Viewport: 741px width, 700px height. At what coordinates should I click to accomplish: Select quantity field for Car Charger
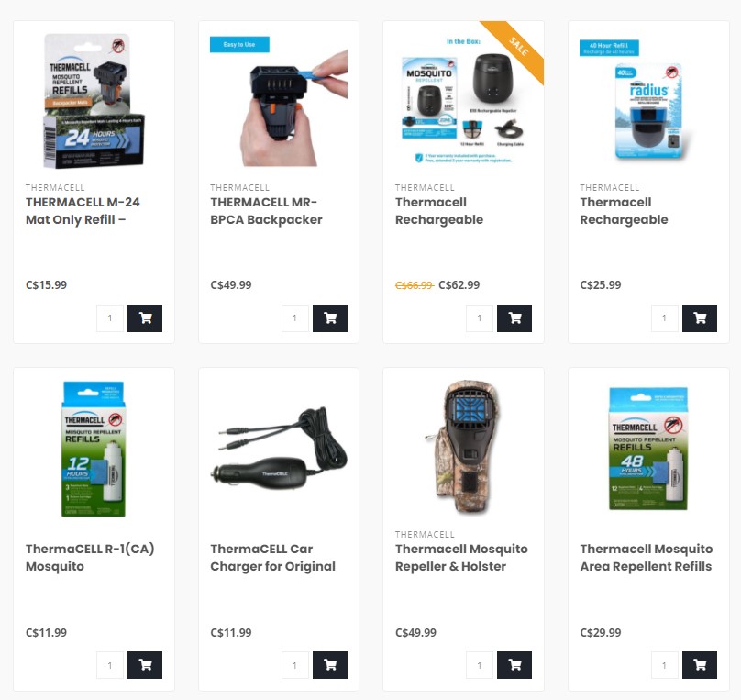point(295,665)
